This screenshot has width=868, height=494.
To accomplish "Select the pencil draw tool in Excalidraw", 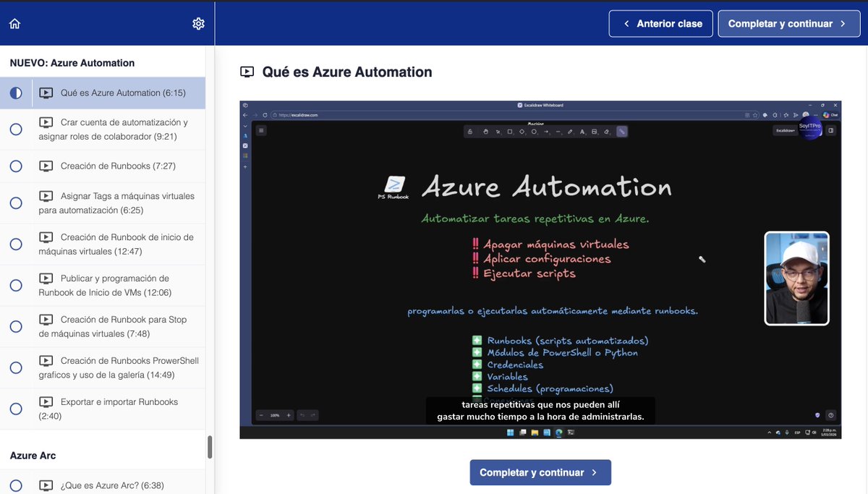I will [570, 132].
